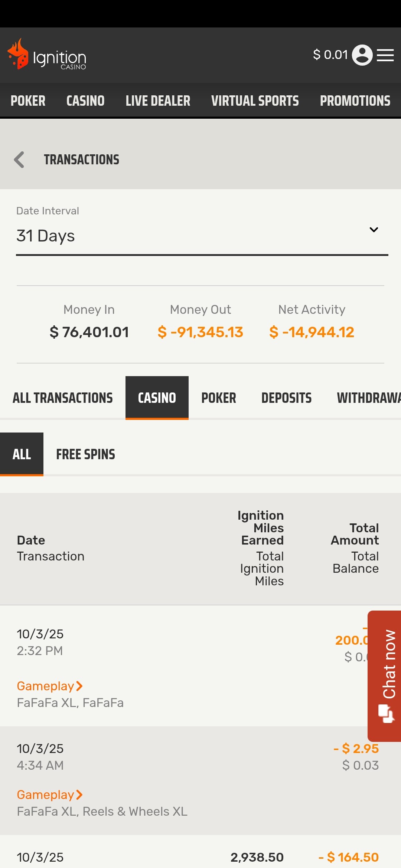Click the $0.01 account balance
The width and height of the screenshot is (401, 868).
(x=330, y=55)
